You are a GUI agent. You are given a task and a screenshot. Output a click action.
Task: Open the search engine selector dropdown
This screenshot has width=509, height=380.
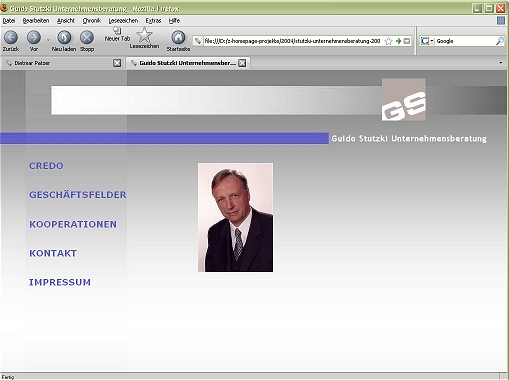point(427,41)
